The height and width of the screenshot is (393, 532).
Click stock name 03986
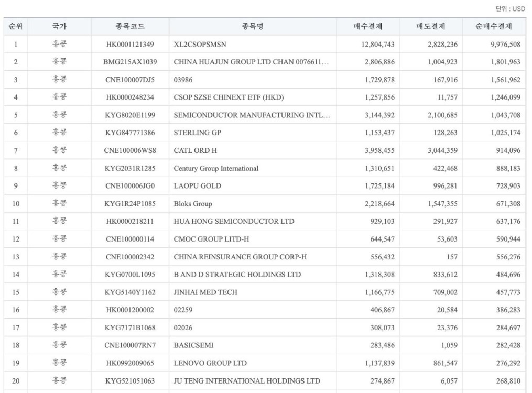(x=183, y=80)
